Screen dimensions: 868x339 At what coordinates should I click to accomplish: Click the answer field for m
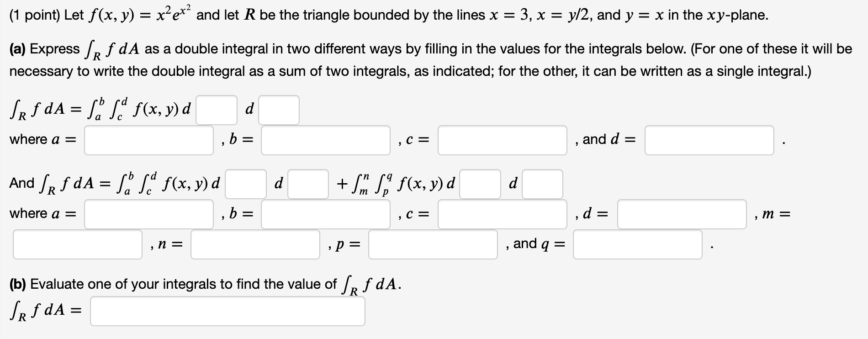pyautogui.click(x=78, y=245)
